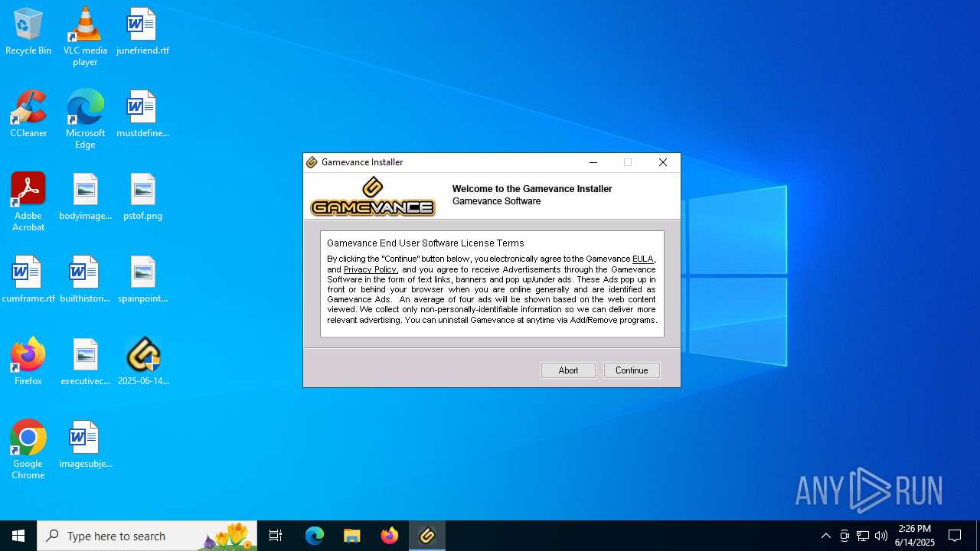This screenshot has height=551, width=980.
Task: Open the Action Center notifications
Action: coord(955,536)
